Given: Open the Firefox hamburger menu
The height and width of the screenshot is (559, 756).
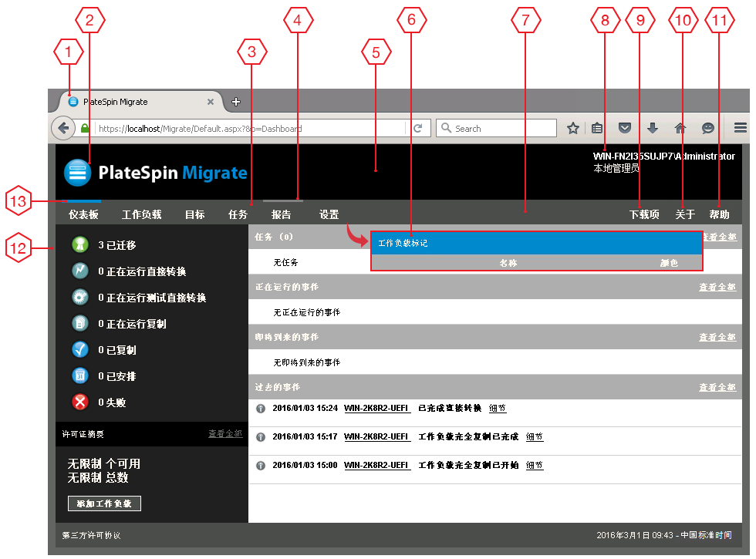Looking at the screenshot, I should pos(740,129).
